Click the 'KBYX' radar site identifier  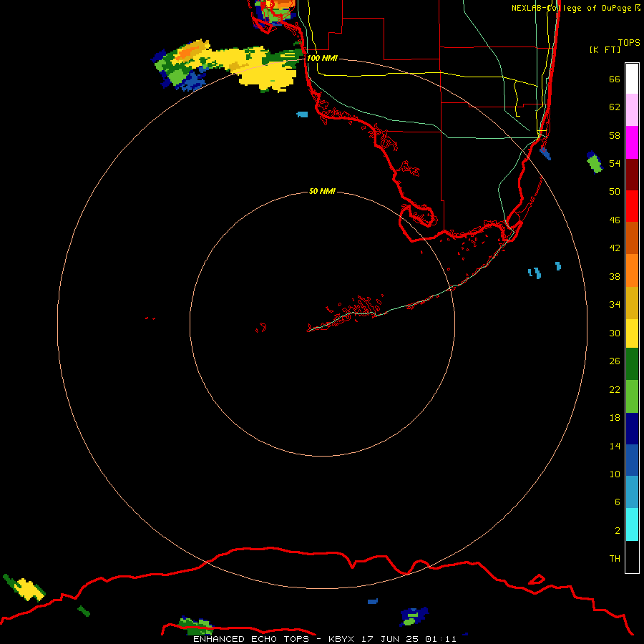341,639
